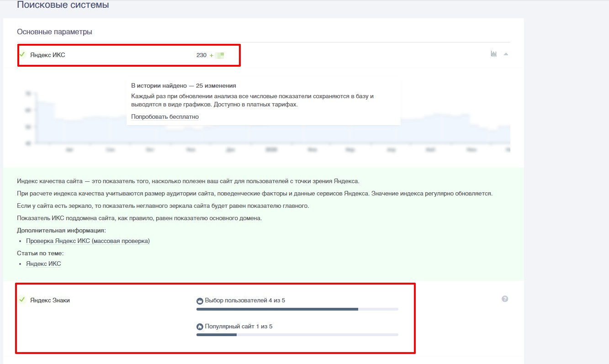Click the Статьи по теме: heading
Screen dimensions: 609x364
coord(40,253)
